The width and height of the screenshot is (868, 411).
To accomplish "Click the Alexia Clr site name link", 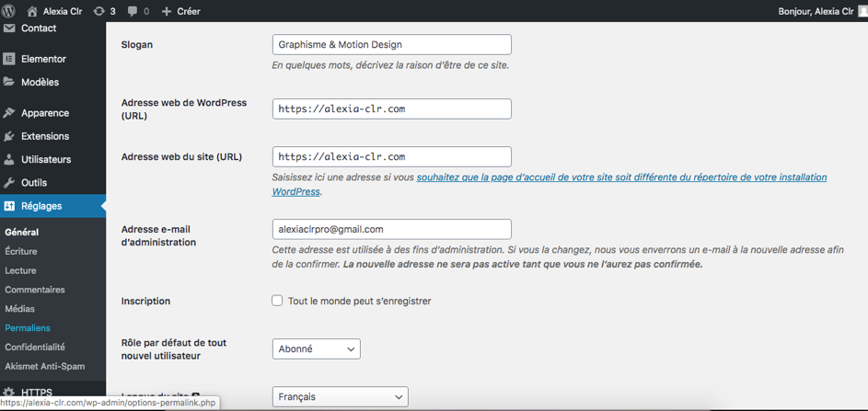I will pyautogui.click(x=63, y=11).
